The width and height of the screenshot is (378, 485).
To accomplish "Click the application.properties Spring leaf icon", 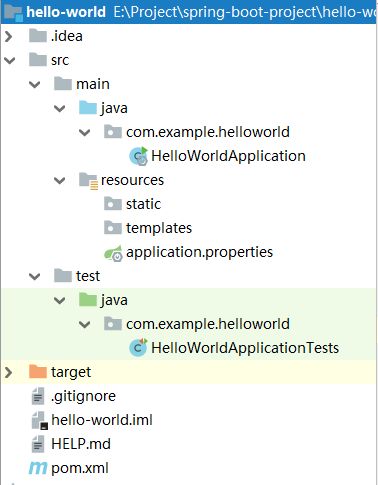I will click(x=113, y=253).
